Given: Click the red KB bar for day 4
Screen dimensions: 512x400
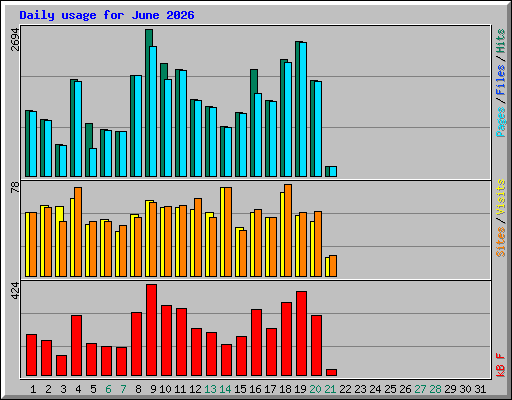Looking at the screenshot, I should 76,346.
